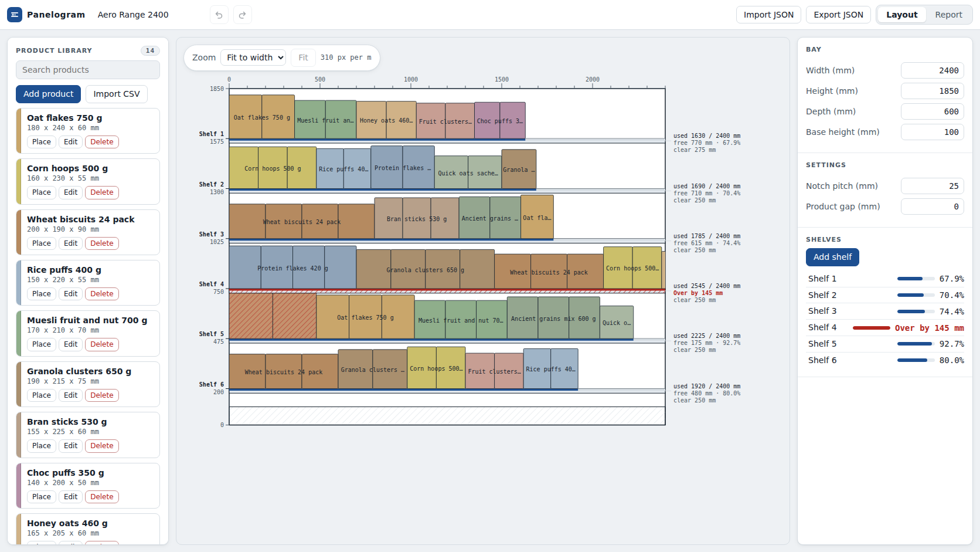Click the Import JSON button

[x=768, y=15]
